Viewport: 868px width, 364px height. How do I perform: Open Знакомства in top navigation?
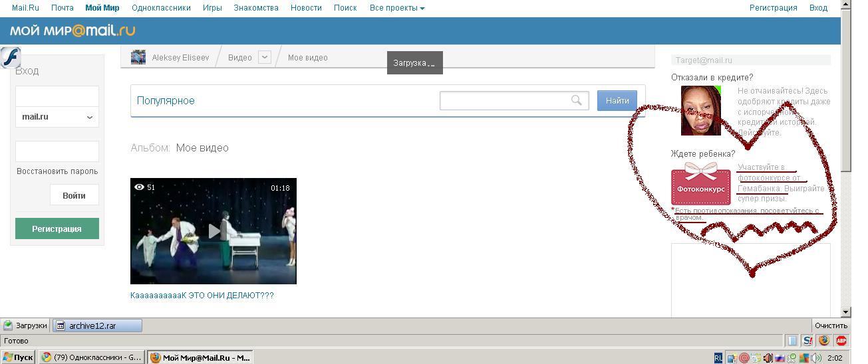256,8
